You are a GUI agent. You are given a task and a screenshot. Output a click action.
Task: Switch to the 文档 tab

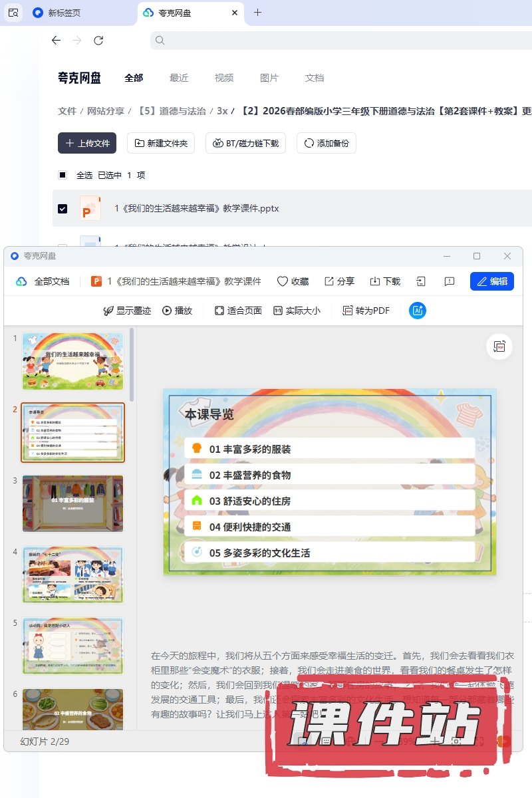click(x=315, y=78)
